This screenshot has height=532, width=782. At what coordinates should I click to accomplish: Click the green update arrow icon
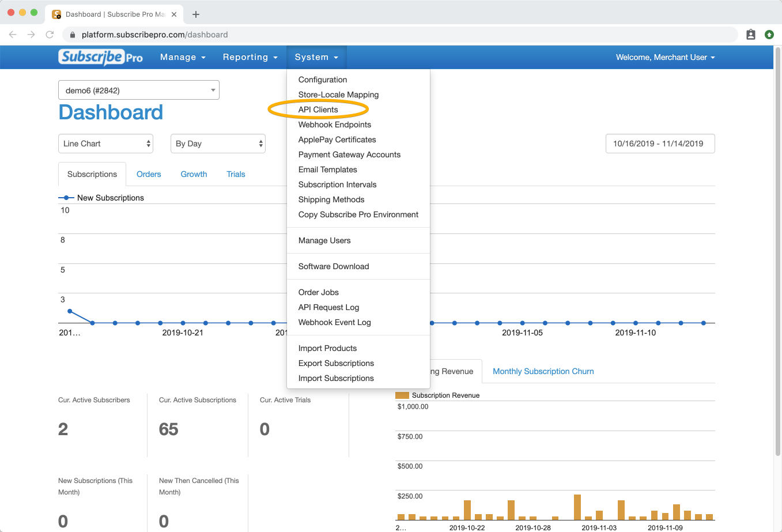[769, 35]
